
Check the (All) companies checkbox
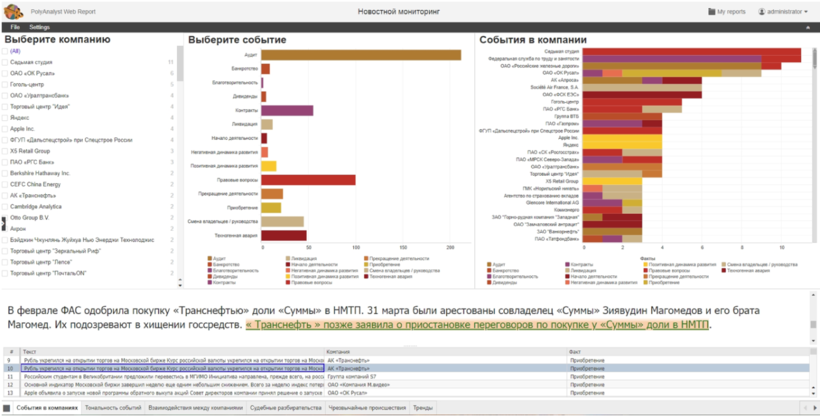pos(5,50)
